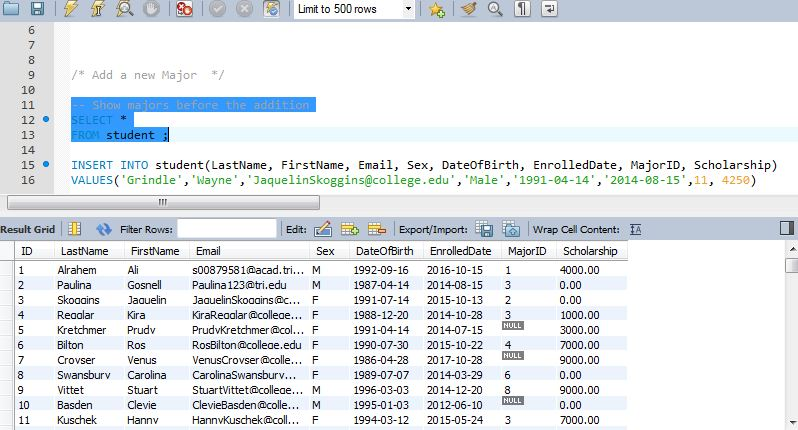The width and height of the screenshot is (798, 430).
Task: Sort by the ID column header
Action: (x=34, y=251)
